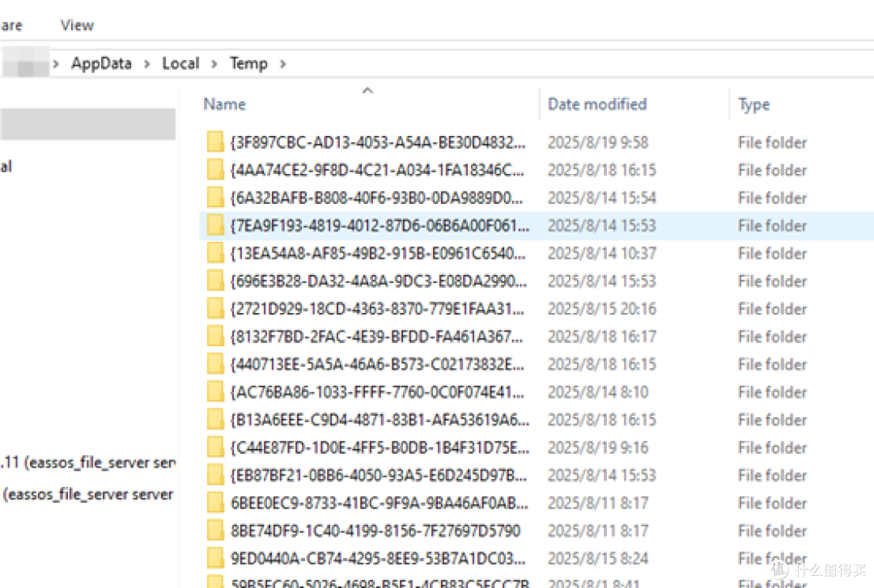The image size is (874, 588).
Task: Click date 2025/8/15 8:24
Action: click(598, 558)
